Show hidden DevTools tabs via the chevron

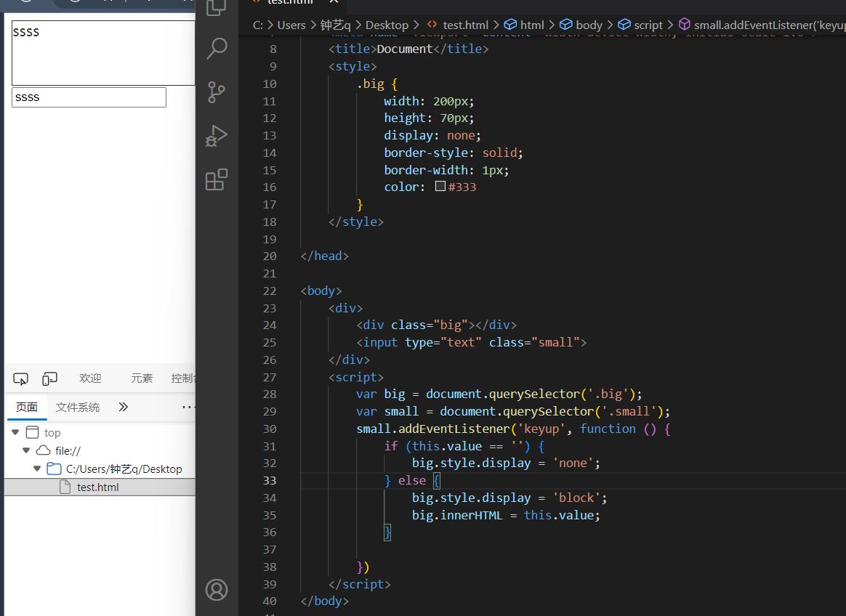[123, 407]
